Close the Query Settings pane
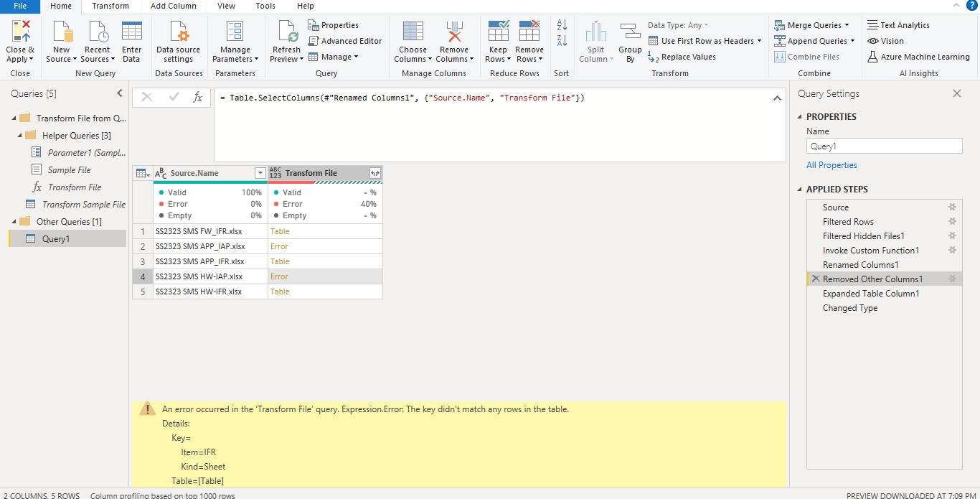 (956, 93)
